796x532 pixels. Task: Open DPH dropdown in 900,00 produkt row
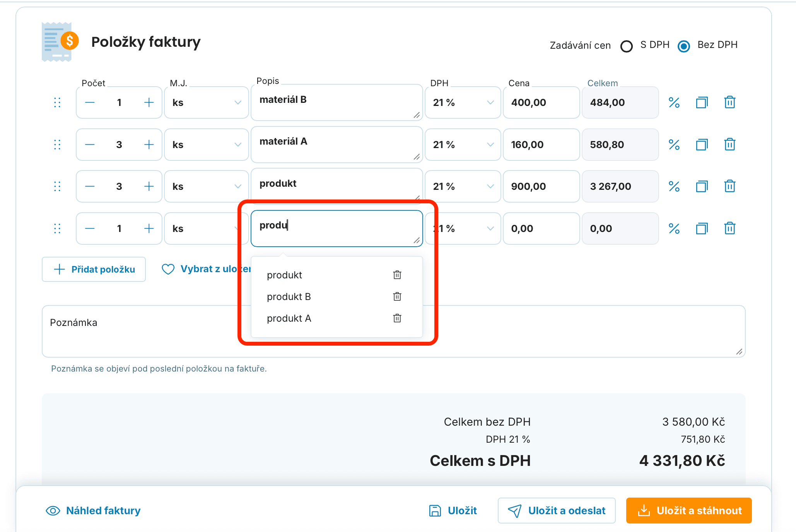tap(463, 186)
